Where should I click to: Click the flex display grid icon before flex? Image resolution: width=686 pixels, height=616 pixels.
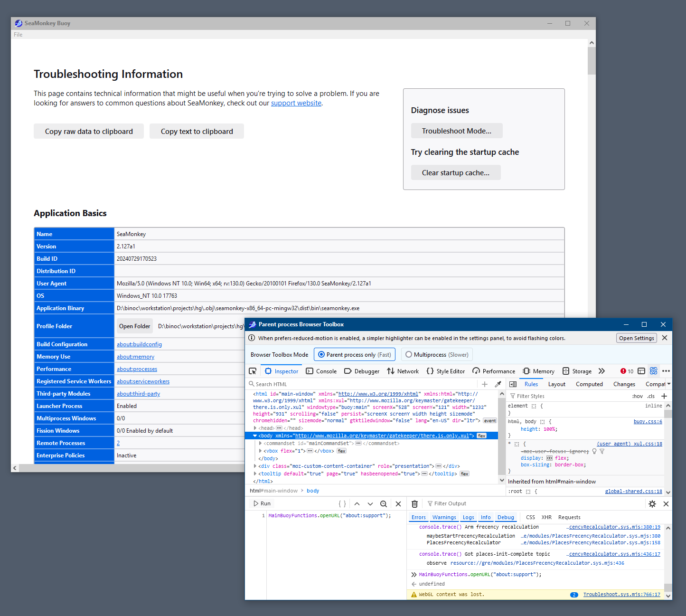coord(549,458)
